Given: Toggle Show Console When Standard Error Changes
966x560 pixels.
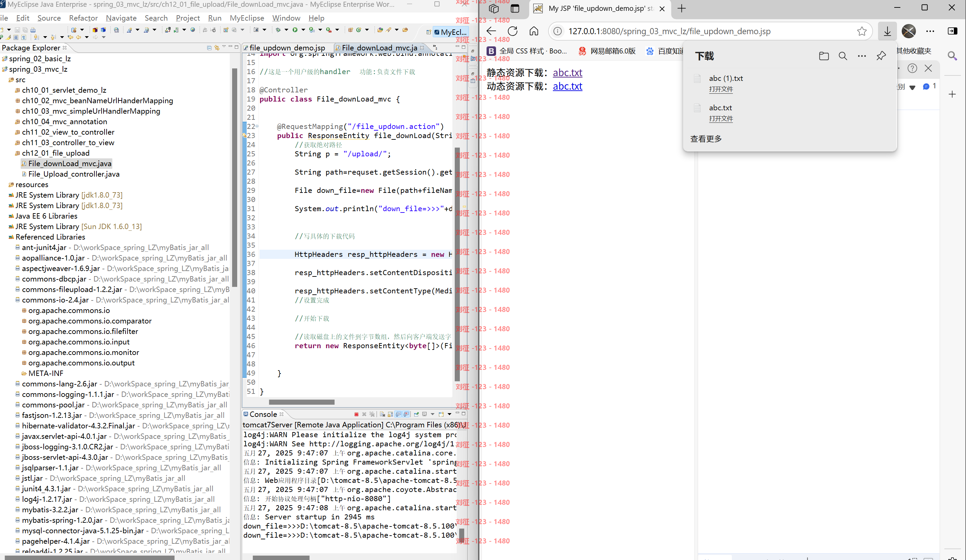Looking at the screenshot, I should (406, 415).
